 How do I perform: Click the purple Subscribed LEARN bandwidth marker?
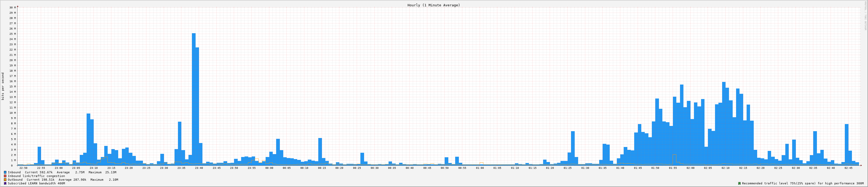pyautogui.click(x=5, y=183)
